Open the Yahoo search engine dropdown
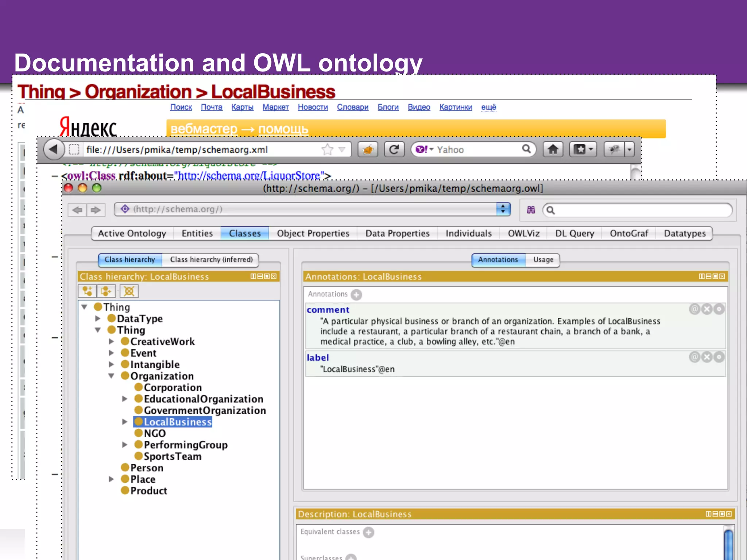 [431, 149]
